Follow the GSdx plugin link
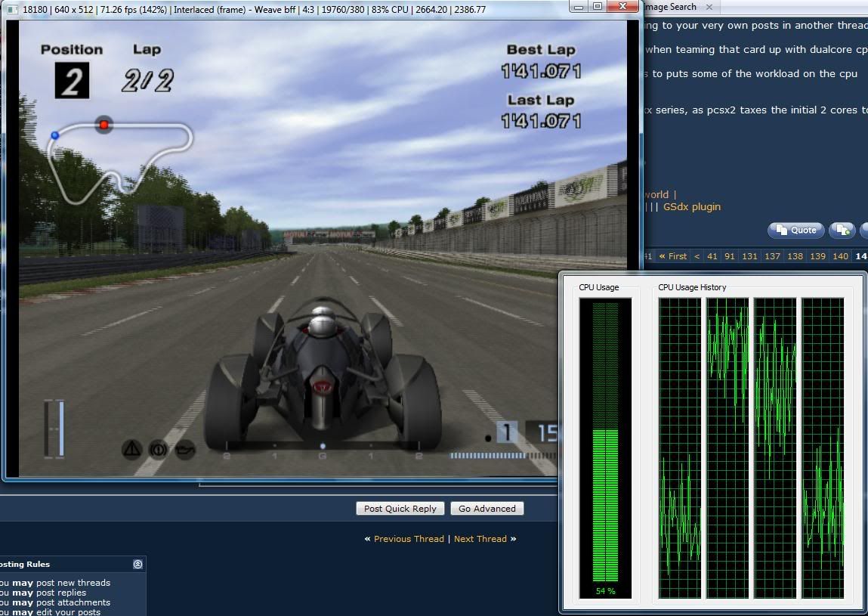868x616 pixels. coord(692,207)
